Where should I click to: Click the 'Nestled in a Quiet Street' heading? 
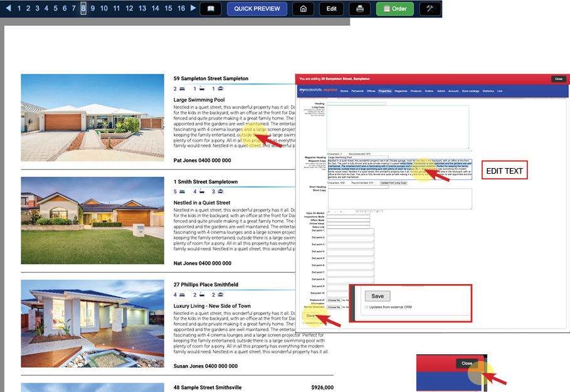202,203
